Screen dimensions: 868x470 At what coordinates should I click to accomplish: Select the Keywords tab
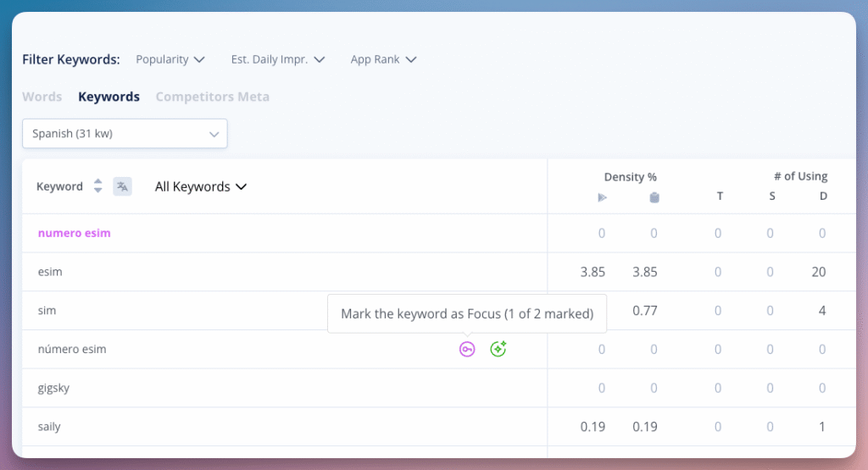click(108, 97)
